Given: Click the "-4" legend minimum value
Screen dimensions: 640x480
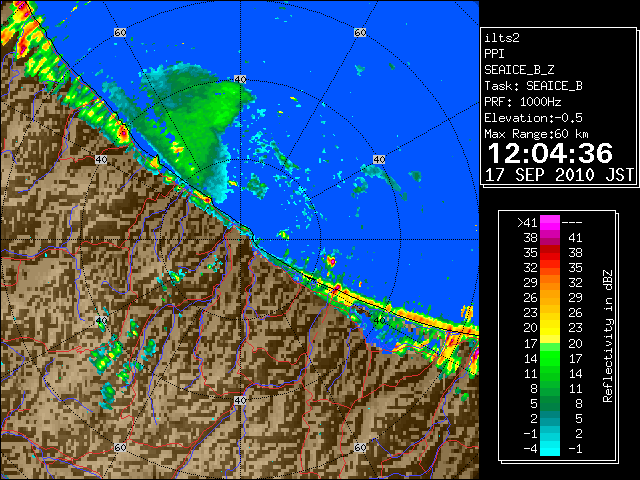Looking at the screenshot, I should (x=530, y=449).
